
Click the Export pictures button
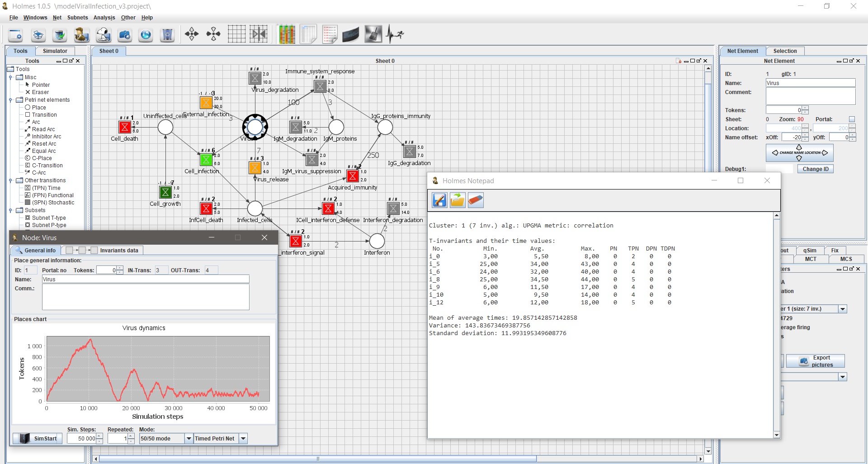[816, 361]
